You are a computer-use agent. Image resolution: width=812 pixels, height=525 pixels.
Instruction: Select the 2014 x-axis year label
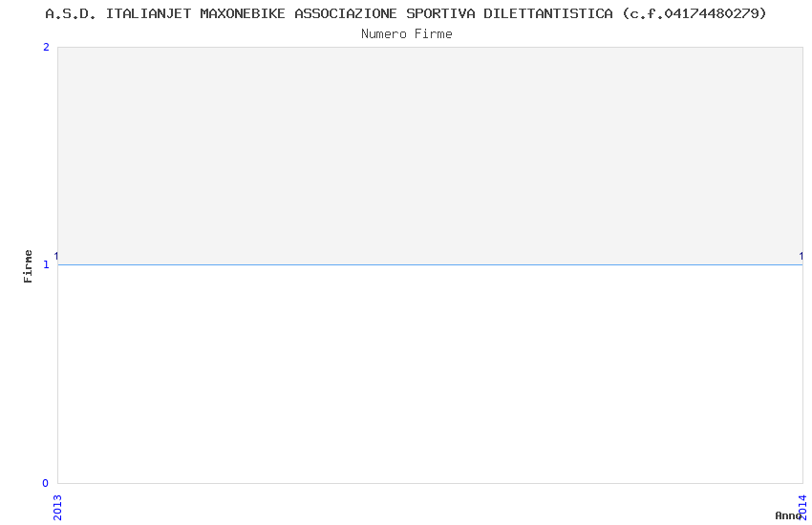(802, 507)
